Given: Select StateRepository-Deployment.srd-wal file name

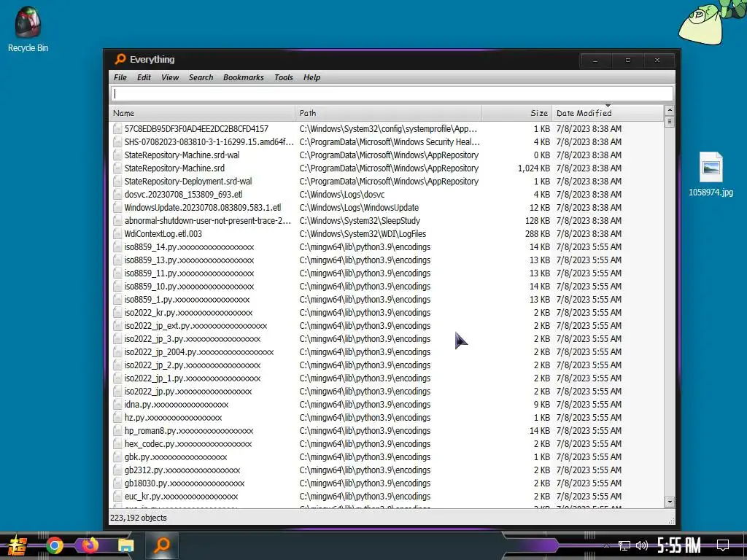Looking at the screenshot, I should [188, 182].
